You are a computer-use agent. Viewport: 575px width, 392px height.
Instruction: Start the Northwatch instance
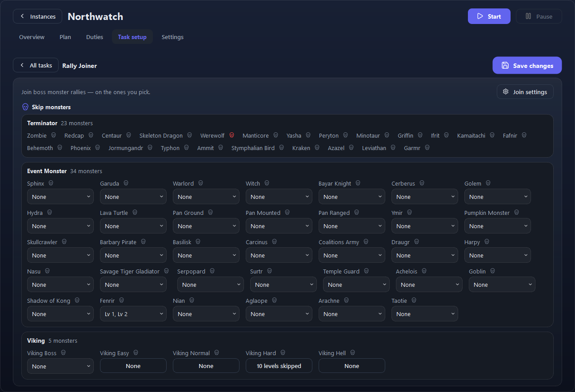click(489, 16)
